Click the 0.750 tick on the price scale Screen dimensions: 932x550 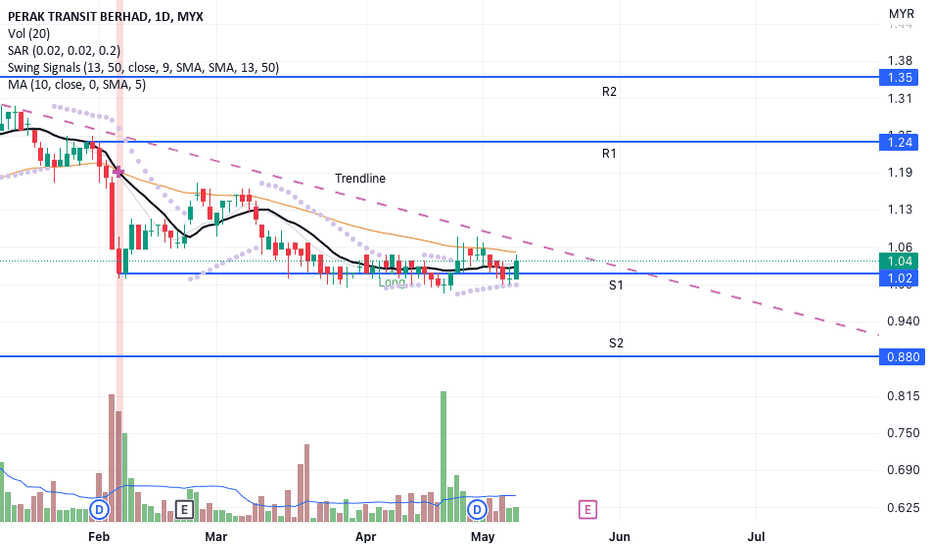point(903,433)
